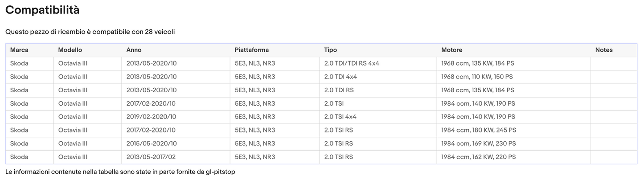This screenshot has height=181, width=644.
Task: Click the gl-pitstop provider name in footer
Action: click(x=220, y=172)
